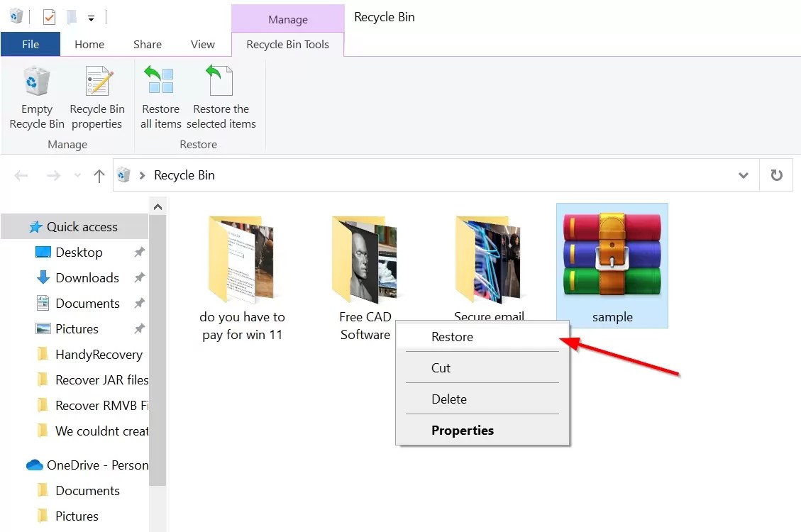Choose Cut from context menu
801x532 pixels.
click(x=482, y=368)
